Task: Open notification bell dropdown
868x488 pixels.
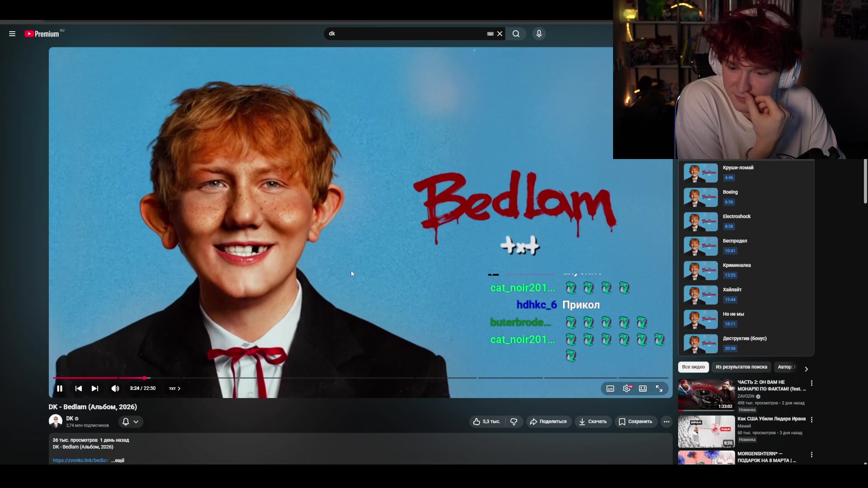Action: [131, 422]
